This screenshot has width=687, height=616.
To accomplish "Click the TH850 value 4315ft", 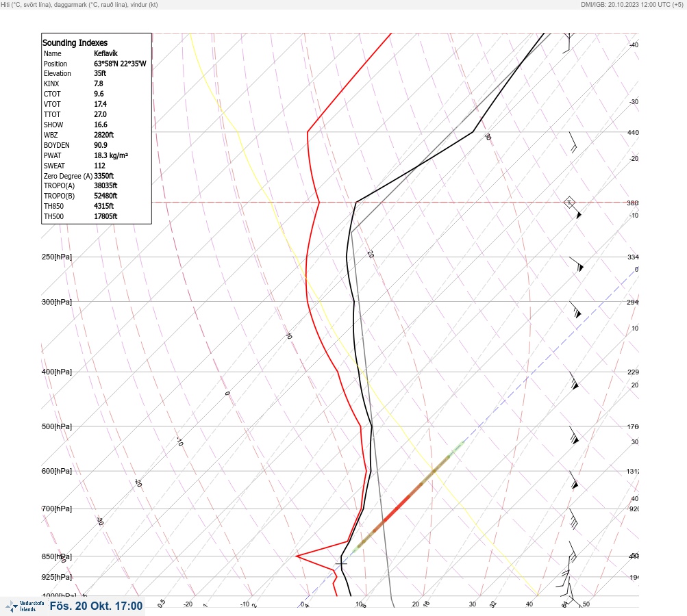I will click(104, 206).
